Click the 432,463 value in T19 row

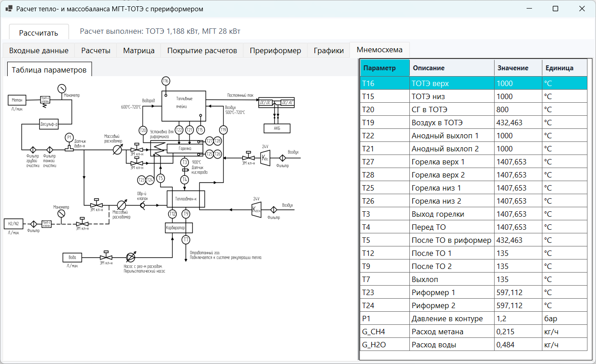pos(518,123)
